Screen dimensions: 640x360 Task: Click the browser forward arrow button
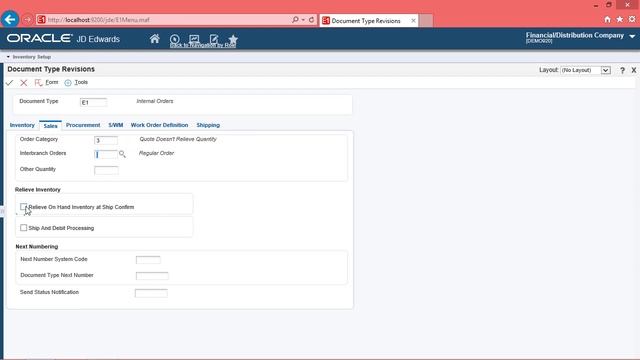click(x=27, y=20)
